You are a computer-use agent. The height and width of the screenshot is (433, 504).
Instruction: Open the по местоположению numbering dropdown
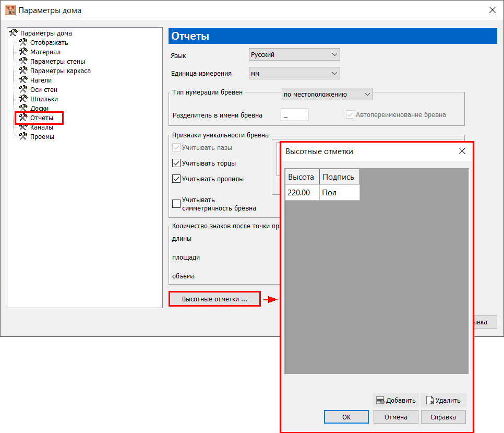327,94
